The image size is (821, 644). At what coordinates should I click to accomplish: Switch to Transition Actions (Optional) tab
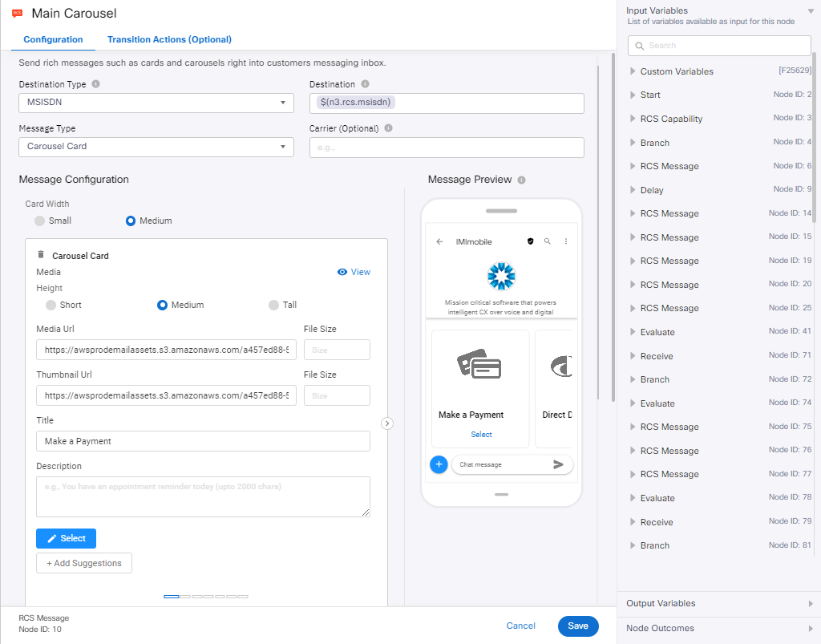click(x=169, y=39)
